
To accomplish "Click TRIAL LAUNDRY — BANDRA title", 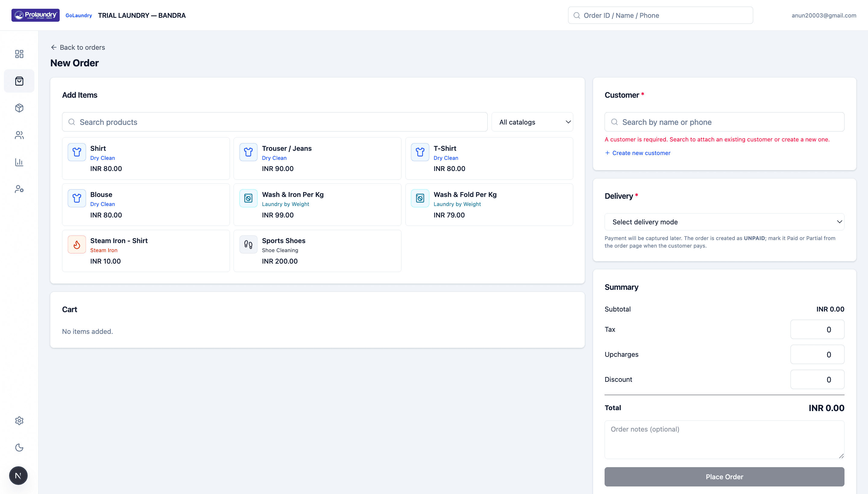I will [x=142, y=15].
